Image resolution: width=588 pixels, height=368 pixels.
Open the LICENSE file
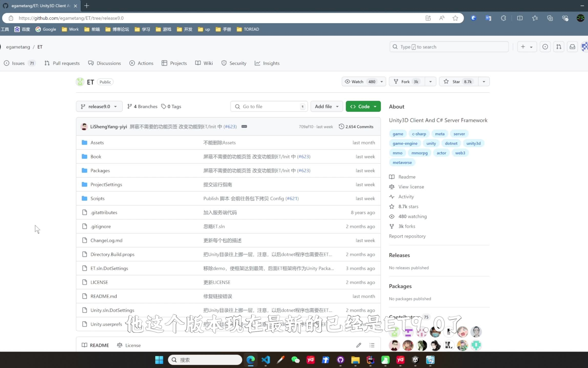click(99, 282)
